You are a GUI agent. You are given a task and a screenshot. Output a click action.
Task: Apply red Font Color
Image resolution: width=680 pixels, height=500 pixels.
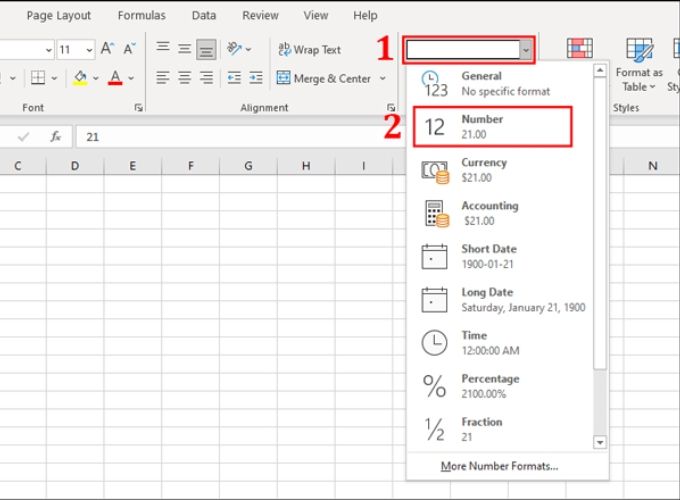click(115, 78)
